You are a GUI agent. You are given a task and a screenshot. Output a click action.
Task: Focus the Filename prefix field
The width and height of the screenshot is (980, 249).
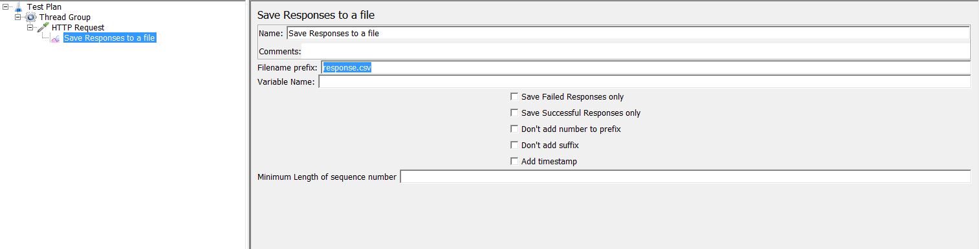point(646,67)
